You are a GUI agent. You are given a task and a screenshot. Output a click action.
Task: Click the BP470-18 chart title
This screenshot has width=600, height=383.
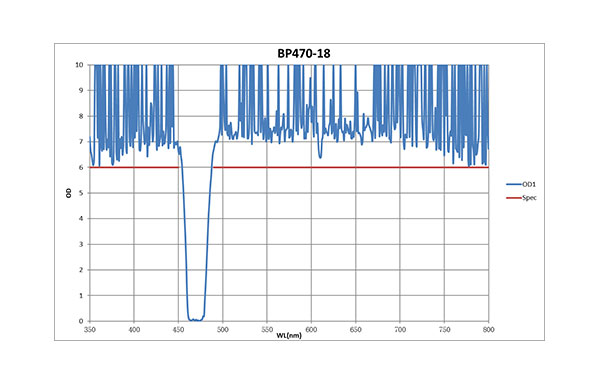coord(304,53)
